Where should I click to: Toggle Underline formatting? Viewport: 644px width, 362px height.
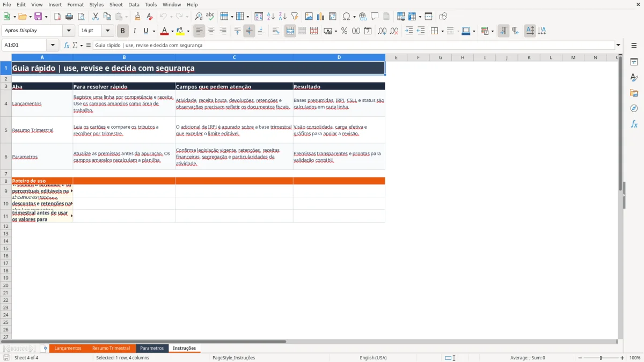[145, 31]
